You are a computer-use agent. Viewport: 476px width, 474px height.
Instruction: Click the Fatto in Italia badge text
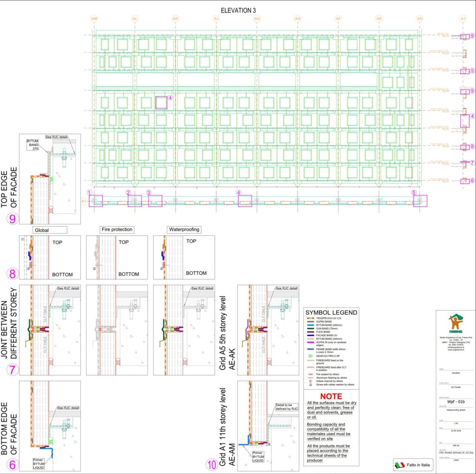[x=418, y=465]
